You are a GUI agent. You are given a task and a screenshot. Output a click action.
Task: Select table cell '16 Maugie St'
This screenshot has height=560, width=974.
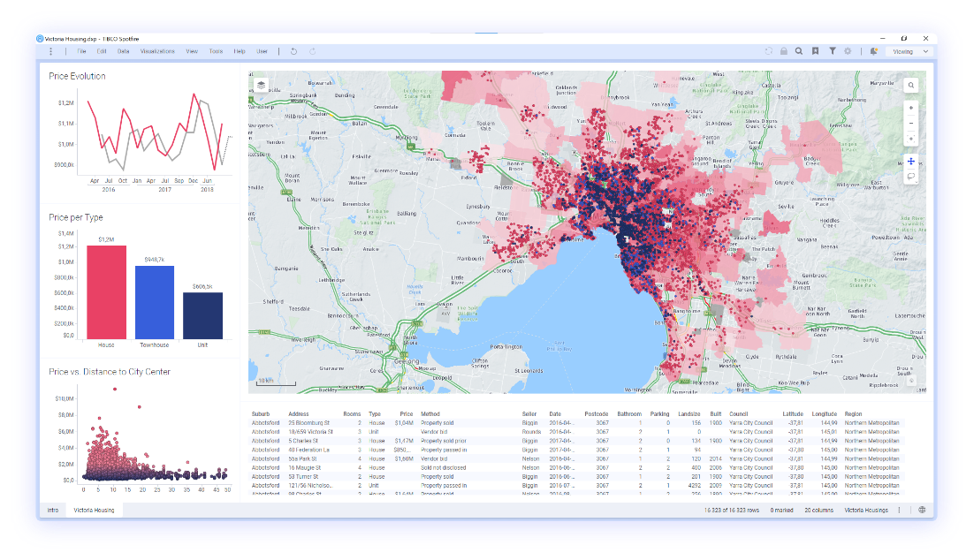304,467
